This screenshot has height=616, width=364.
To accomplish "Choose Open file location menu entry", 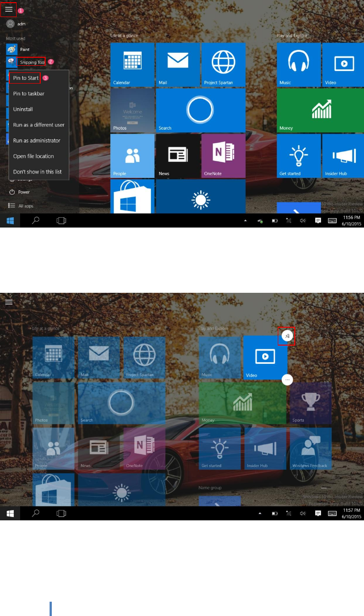I will [33, 156].
